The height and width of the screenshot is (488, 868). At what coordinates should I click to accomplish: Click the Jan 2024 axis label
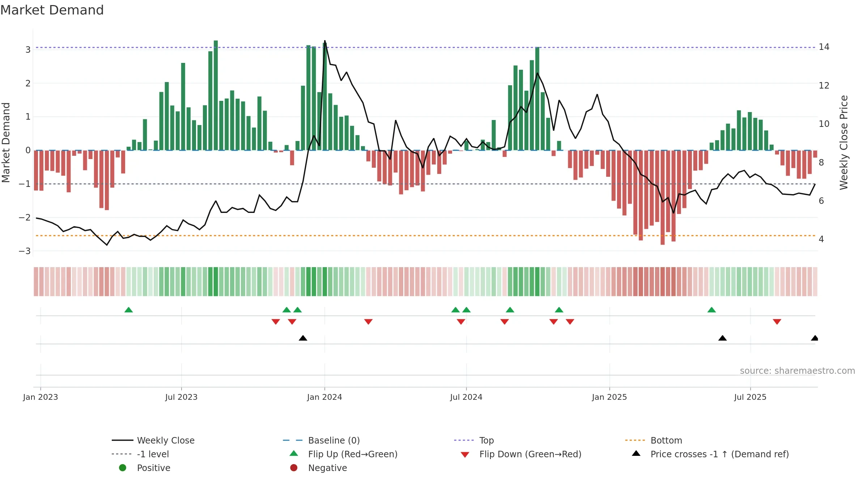[x=324, y=397]
